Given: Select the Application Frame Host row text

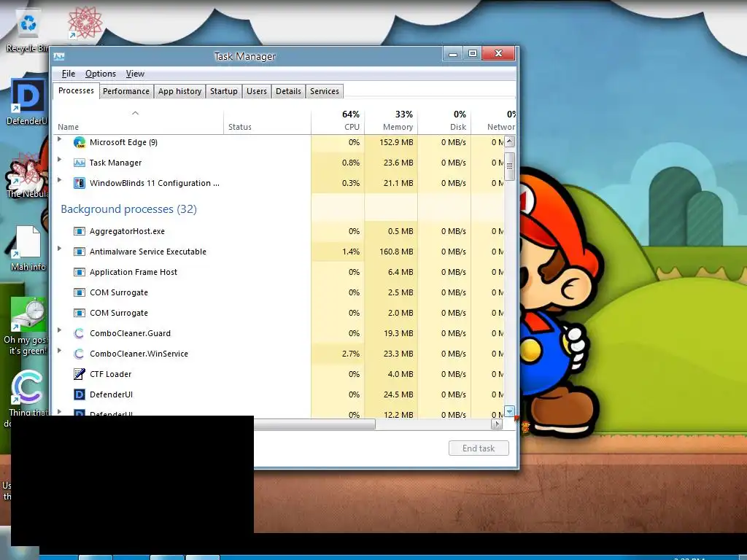Looking at the screenshot, I should 133,272.
